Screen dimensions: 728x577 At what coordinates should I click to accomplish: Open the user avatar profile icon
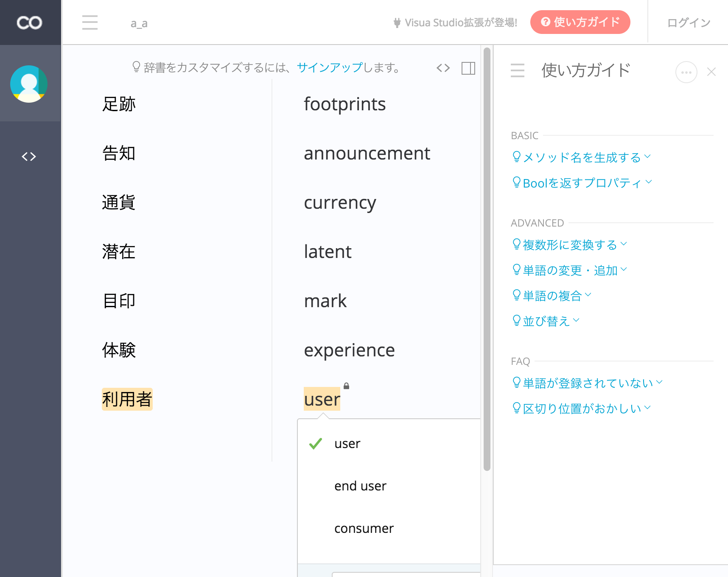29,84
